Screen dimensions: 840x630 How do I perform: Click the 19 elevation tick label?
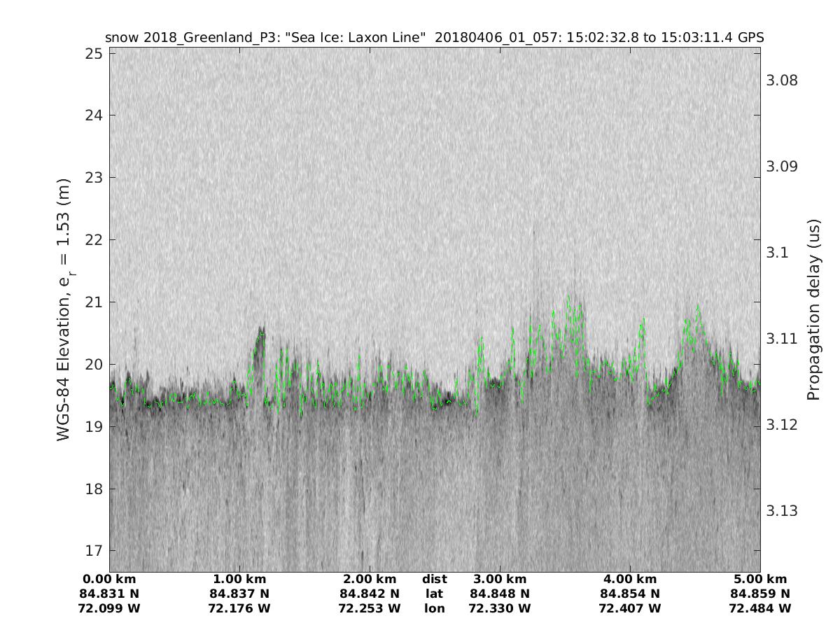94,426
